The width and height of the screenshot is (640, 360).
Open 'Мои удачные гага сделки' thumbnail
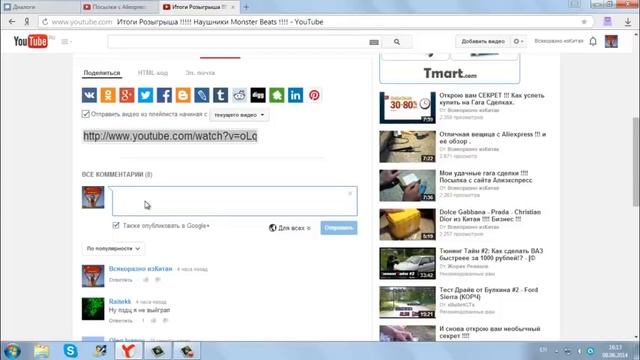click(407, 186)
